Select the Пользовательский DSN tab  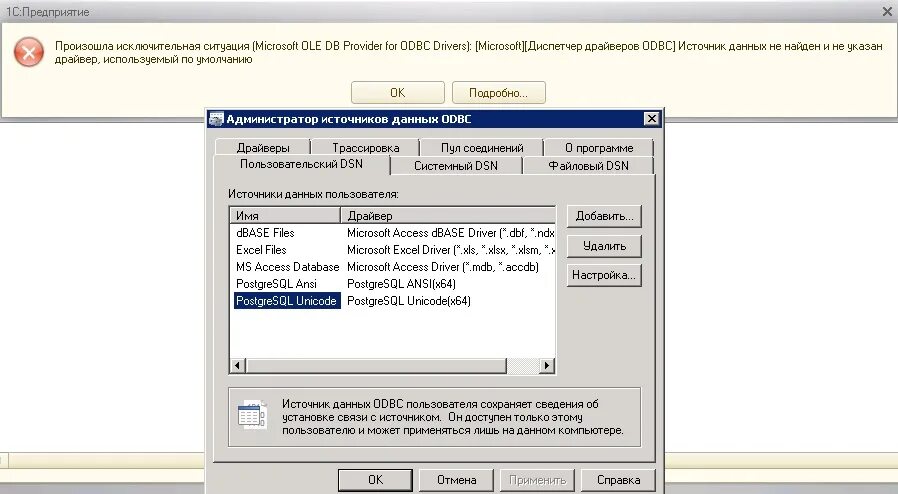301,164
